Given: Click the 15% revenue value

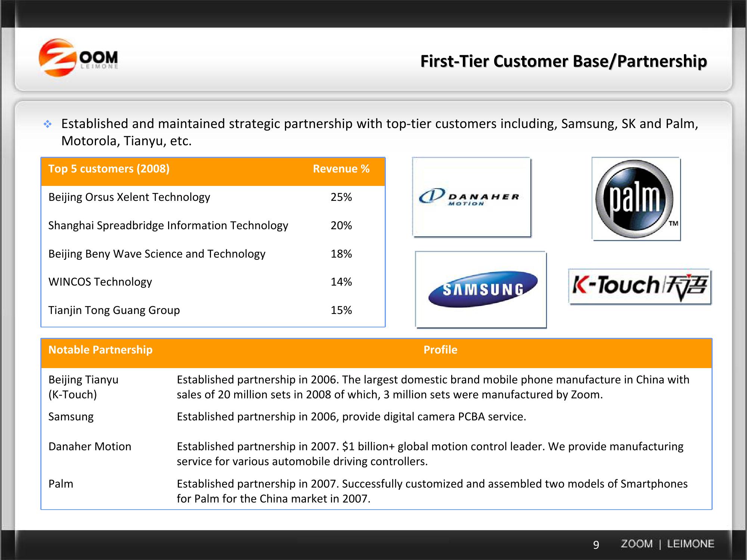Looking at the screenshot, I should (341, 310).
